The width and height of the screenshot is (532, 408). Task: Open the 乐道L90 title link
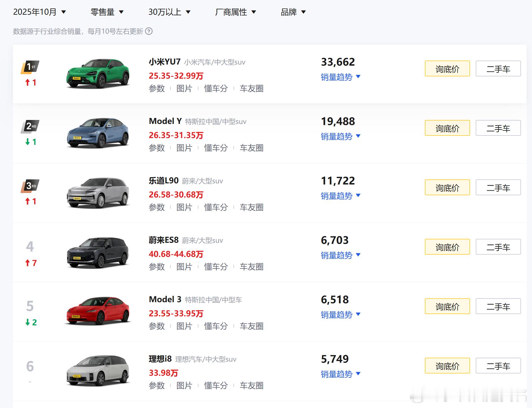(x=164, y=181)
